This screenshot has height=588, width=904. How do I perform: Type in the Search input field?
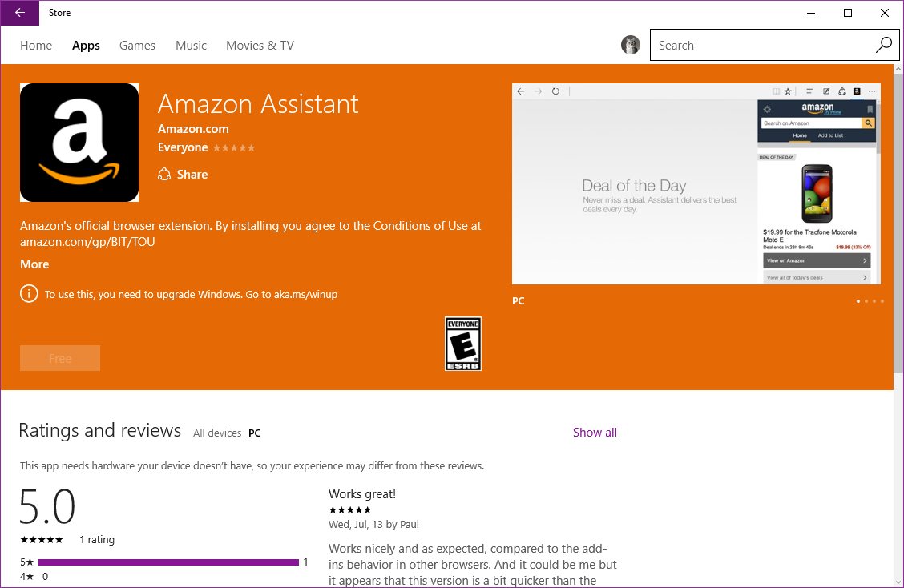[x=761, y=46]
